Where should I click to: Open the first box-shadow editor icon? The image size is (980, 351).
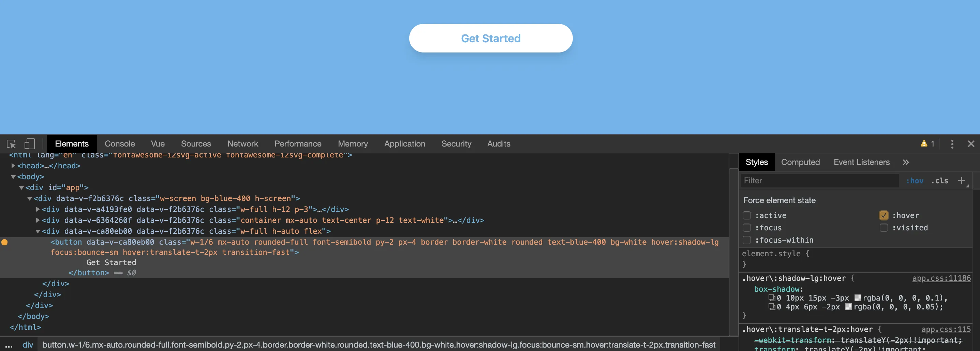point(772,298)
